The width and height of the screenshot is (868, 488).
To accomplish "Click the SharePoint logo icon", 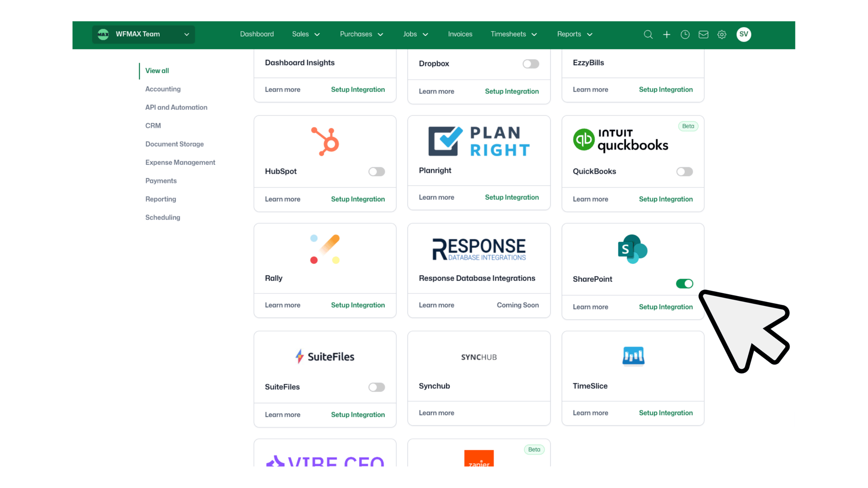I will [632, 249].
